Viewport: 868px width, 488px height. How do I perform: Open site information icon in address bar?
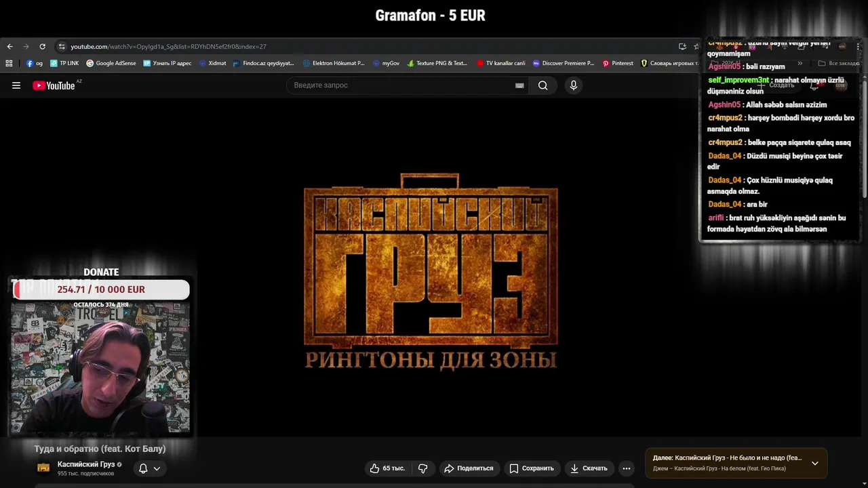(x=62, y=47)
